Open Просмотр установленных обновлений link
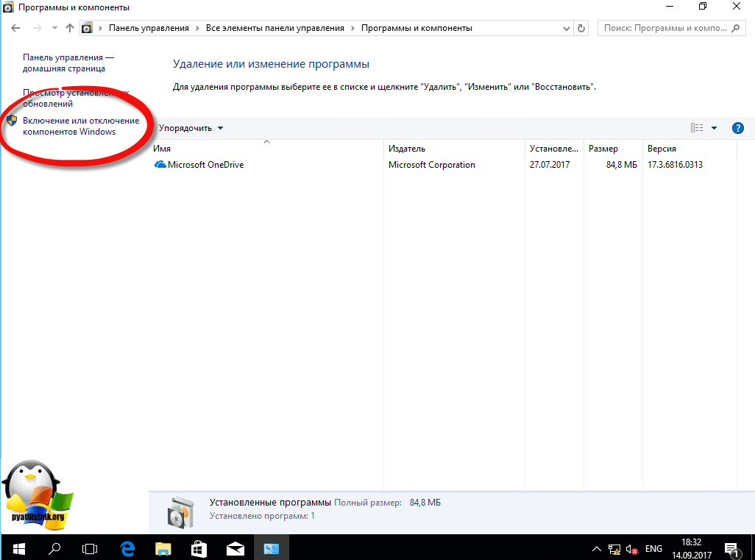The width and height of the screenshot is (755, 560). pyautogui.click(x=76, y=98)
